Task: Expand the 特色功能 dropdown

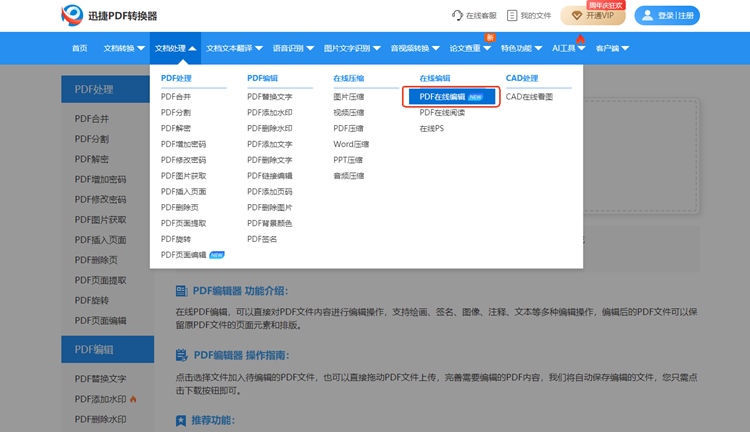Action: click(x=521, y=48)
